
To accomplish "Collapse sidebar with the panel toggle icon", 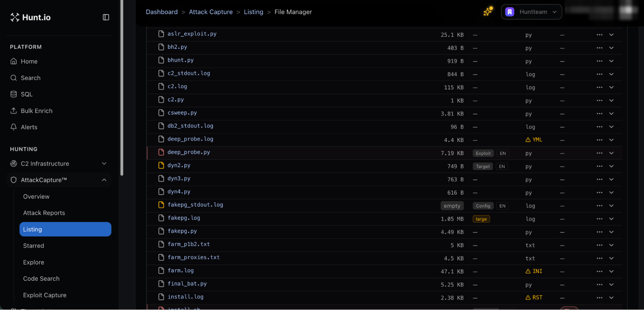I will coord(106,17).
